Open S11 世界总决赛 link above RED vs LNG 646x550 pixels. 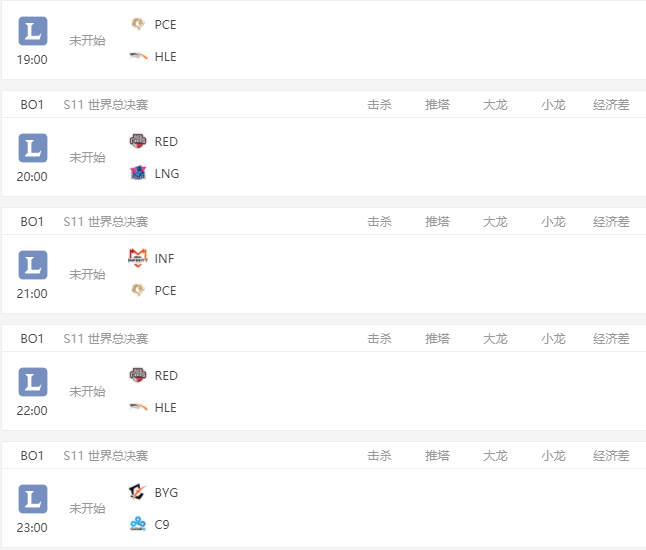click(105, 105)
